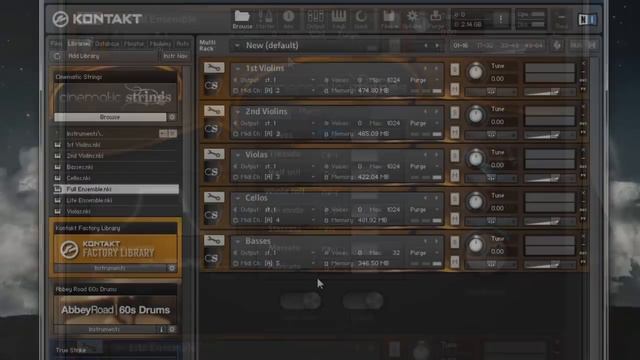
Task: Click the refresh icon beside Add Library
Action: [57, 56]
